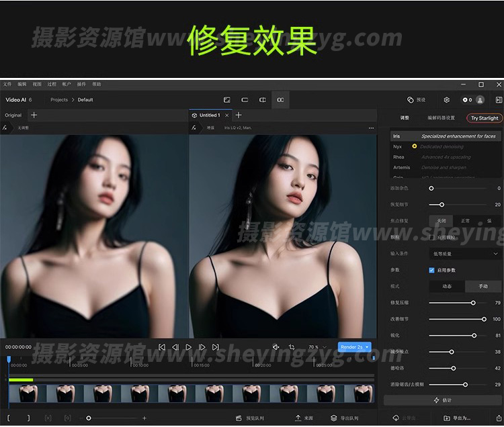Open the 文件 menu
This screenshot has height=427, width=504.
pyautogui.click(x=7, y=85)
